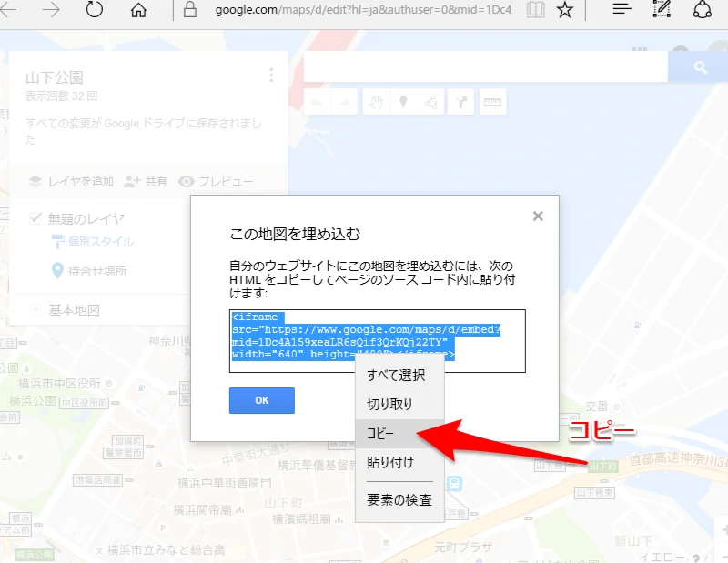This screenshot has width=728, height=563.
Task: Select the add directions tool
Action: tap(461, 101)
